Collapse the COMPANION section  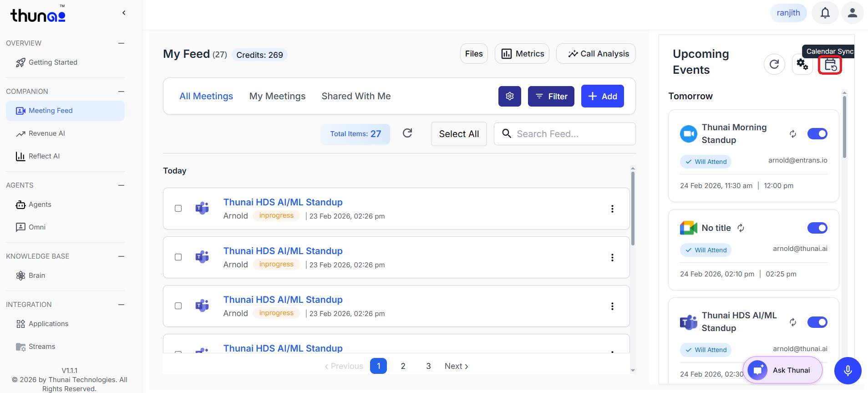click(121, 92)
